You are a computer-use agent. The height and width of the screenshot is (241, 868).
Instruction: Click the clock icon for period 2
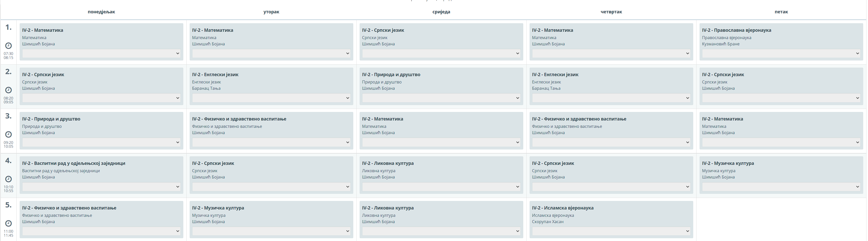tap(8, 90)
